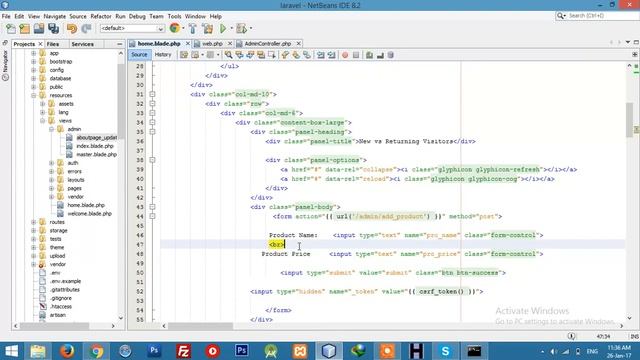Click the Find Previous Occurrence icon
This screenshot has width=640, height=360.
click(x=240, y=55)
